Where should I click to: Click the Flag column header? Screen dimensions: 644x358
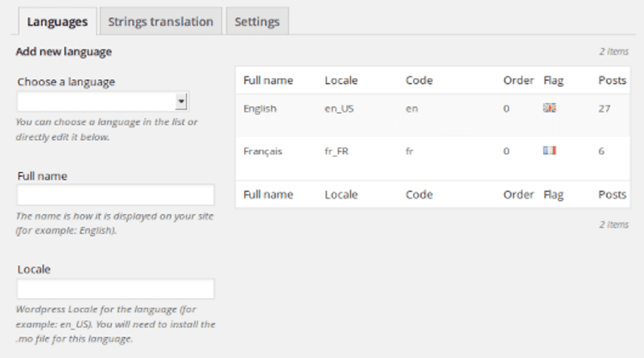pos(553,80)
